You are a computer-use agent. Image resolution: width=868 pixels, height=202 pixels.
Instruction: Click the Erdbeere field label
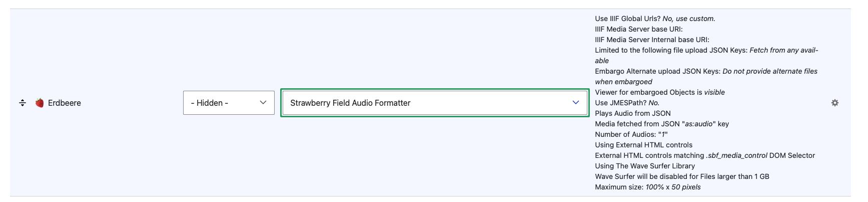tap(65, 103)
